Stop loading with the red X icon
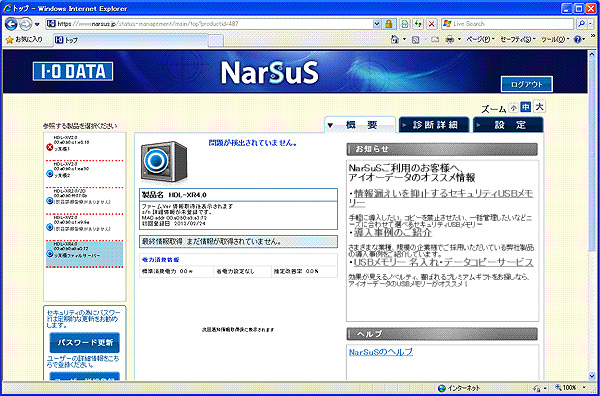600x396 pixels. pos(432,24)
